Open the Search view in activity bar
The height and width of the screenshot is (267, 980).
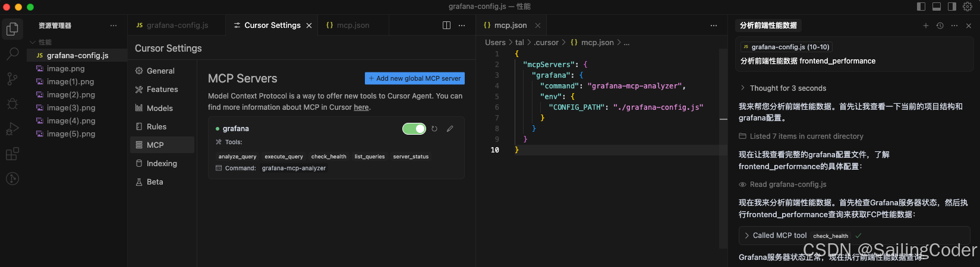coord(12,53)
